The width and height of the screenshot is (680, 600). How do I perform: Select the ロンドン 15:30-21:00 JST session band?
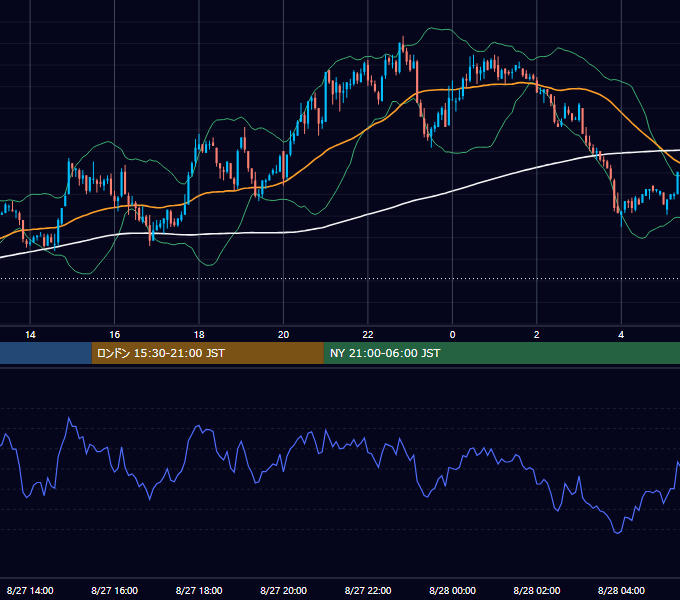point(207,353)
